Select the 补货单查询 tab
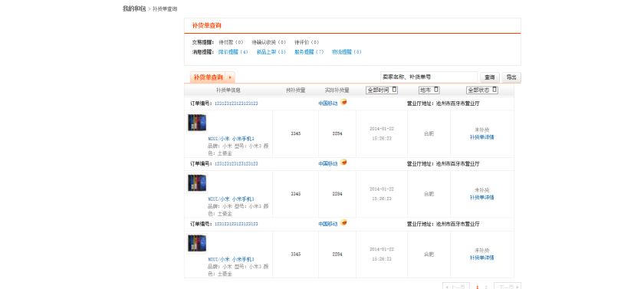Viewport: 644px width, 289px height. pos(212,77)
